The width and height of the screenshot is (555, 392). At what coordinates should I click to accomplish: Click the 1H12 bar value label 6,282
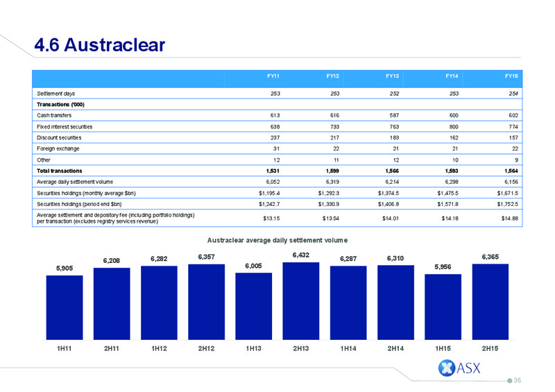click(159, 259)
